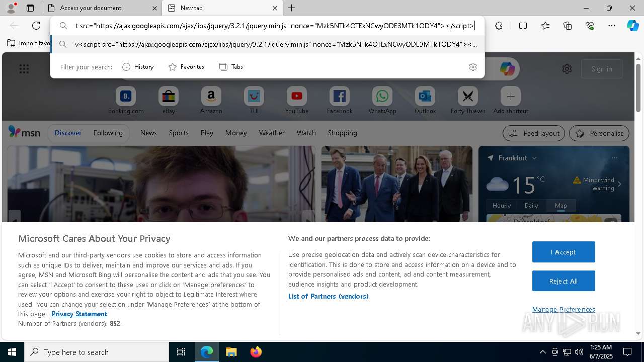
Task: Refresh the page with reload icon
Action: pyautogui.click(x=36, y=26)
